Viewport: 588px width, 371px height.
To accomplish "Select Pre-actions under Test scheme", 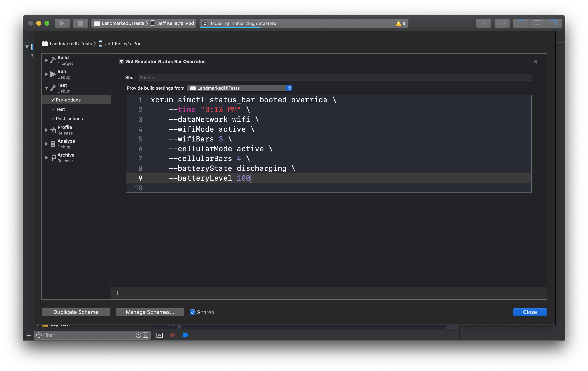I will click(x=68, y=100).
